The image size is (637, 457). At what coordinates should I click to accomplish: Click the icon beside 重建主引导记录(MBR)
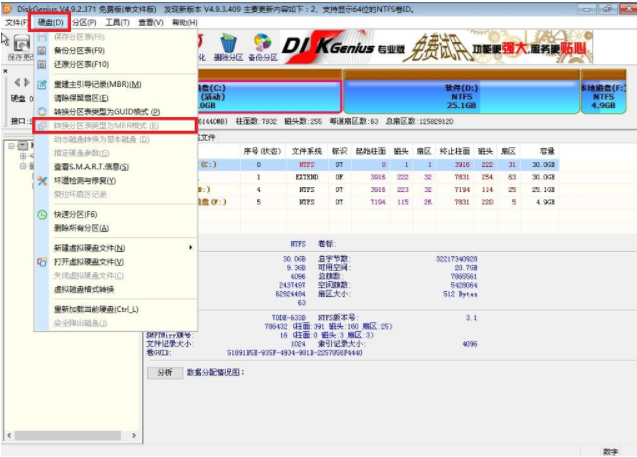pyautogui.click(x=42, y=84)
